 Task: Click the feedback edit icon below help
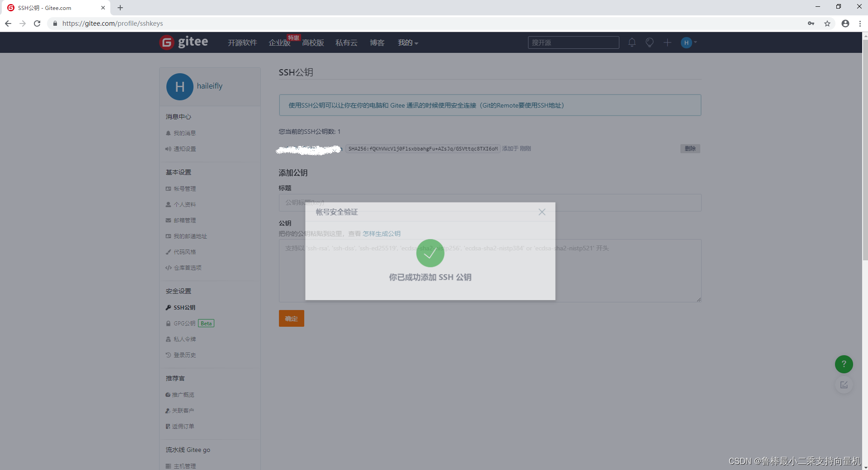click(x=844, y=385)
